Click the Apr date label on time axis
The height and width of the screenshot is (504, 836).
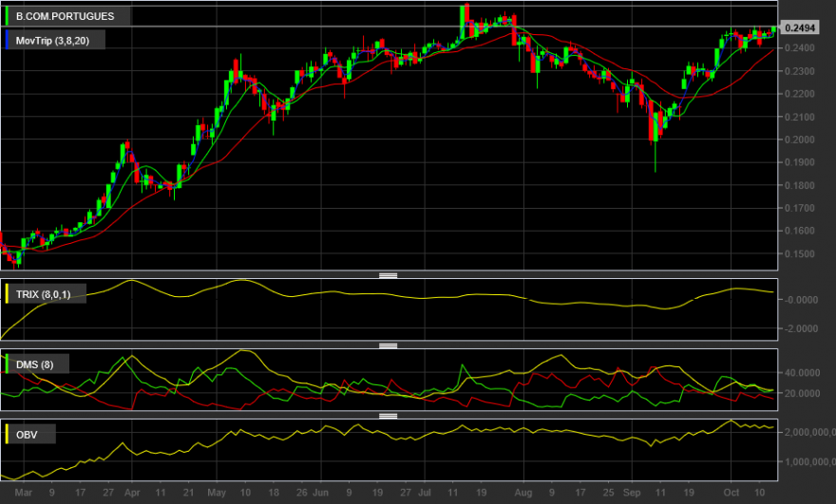[x=132, y=493]
